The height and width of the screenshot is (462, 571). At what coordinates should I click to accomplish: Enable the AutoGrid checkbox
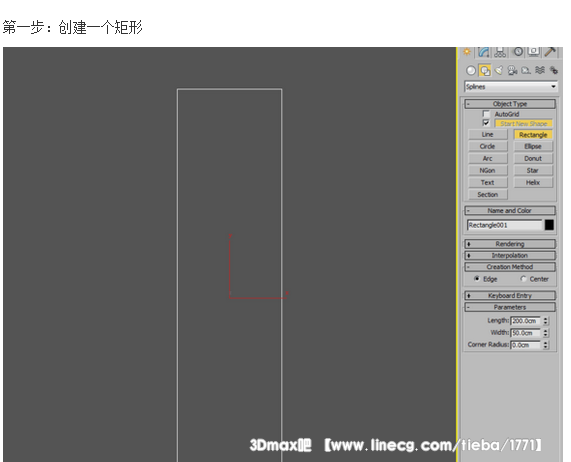click(x=486, y=114)
